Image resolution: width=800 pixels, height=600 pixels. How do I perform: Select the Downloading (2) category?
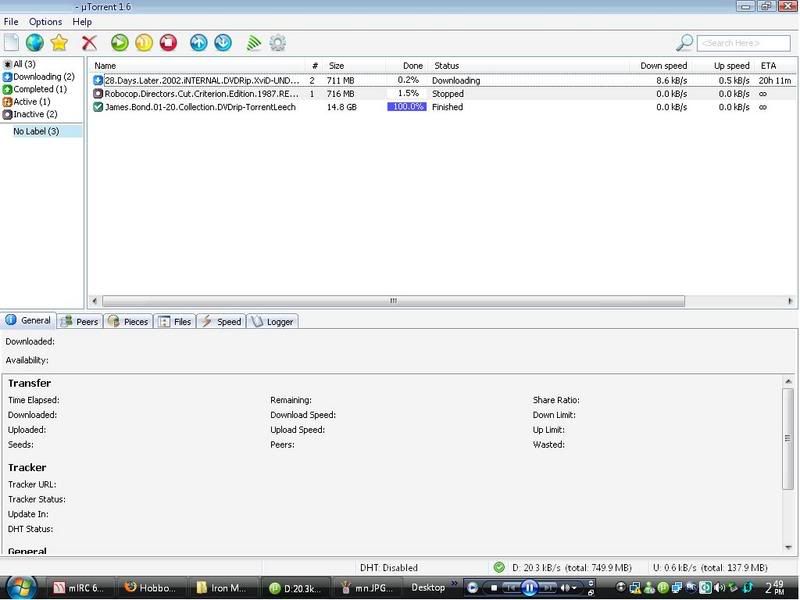pyautogui.click(x=43, y=77)
